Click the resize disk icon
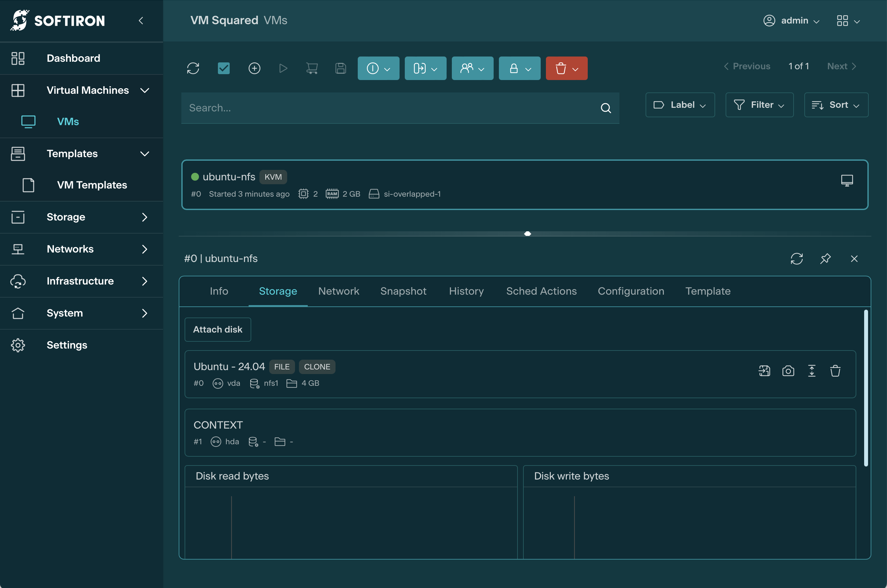 (812, 371)
